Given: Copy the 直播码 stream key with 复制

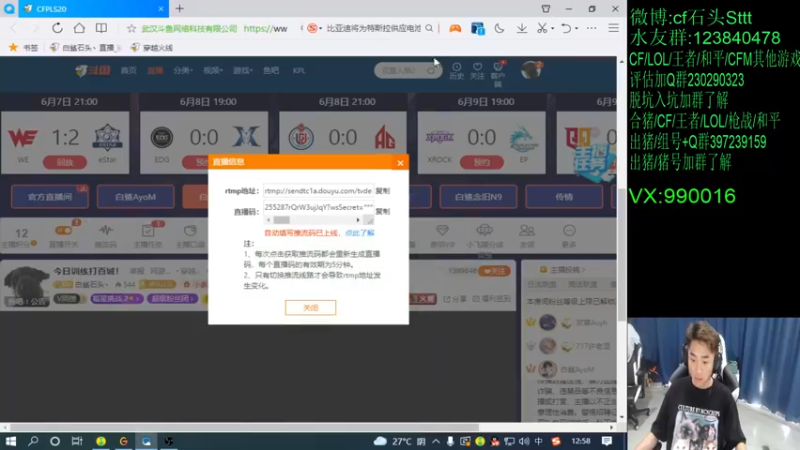Looking at the screenshot, I should tap(383, 211).
